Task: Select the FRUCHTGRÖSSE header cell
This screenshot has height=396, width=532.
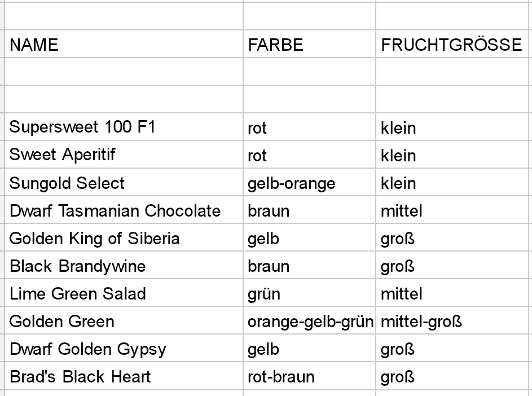Action: 454,44
